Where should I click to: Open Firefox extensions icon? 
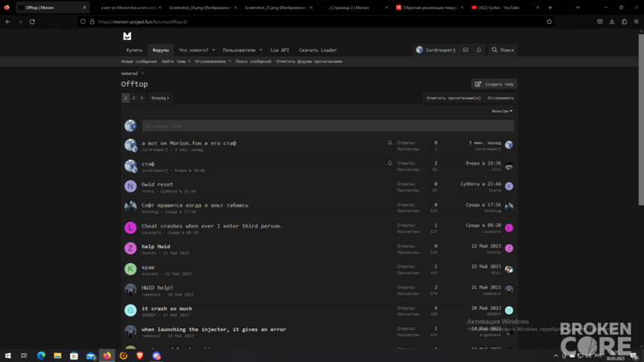pos(624,22)
